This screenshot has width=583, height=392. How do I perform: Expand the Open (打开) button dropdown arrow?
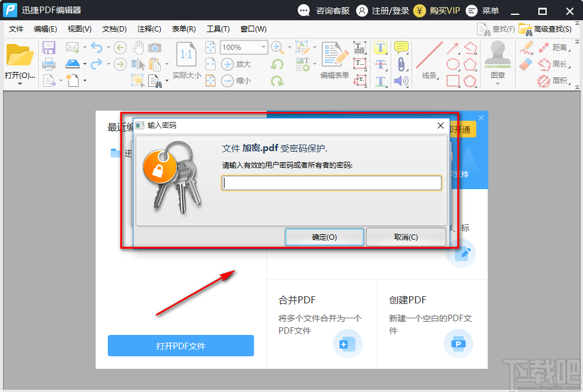pyautogui.click(x=20, y=84)
